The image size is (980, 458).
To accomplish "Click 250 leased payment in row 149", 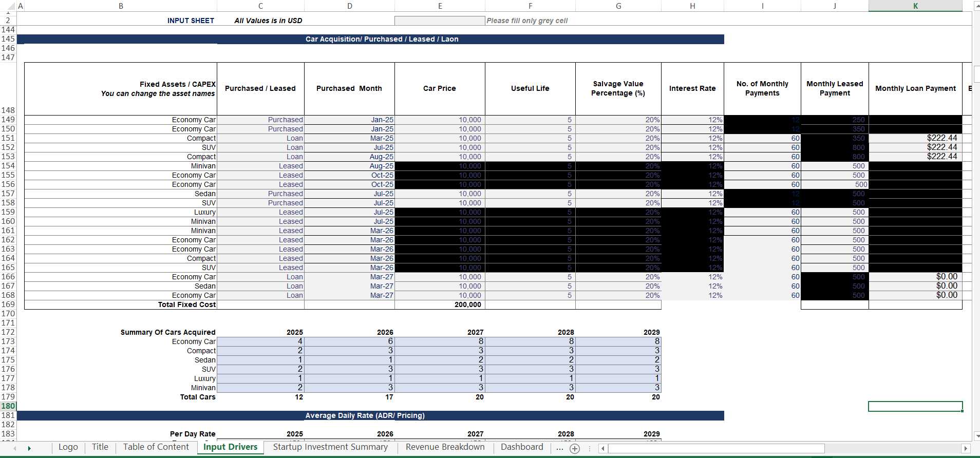I will point(835,120).
